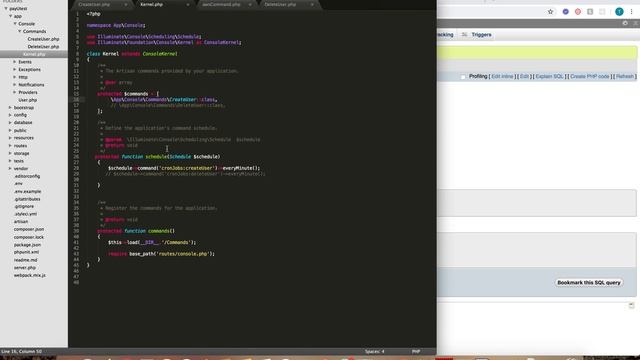This screenshot has height=360, width=640.
Task: Collapse the project root folder in sidebar
Action: coord(6,9)
